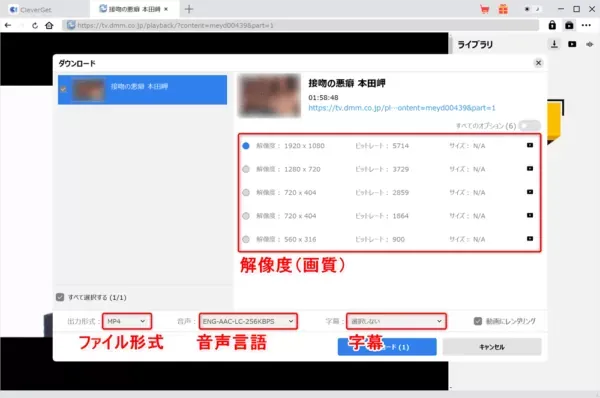The height and width of the screenshot is (398, 600).
Task: Select the video entry in left list
Action: click(x=142, y=90)
